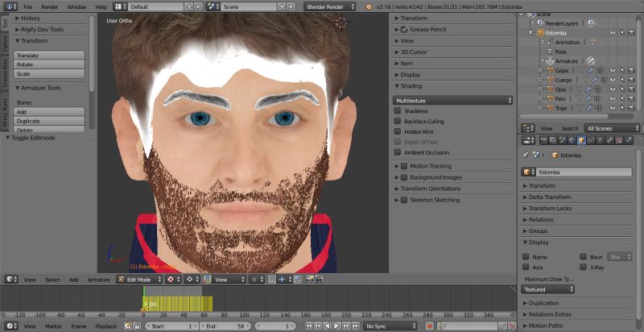Expand the Motion Paths panel
The height and width of the screenshot is (332, 644).
545,326
